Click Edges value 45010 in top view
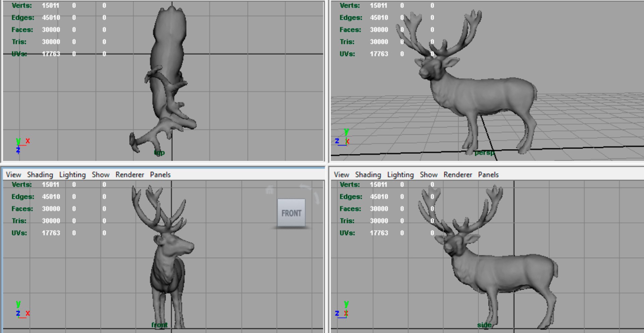The image size is (644, 333). pos(51,18)
